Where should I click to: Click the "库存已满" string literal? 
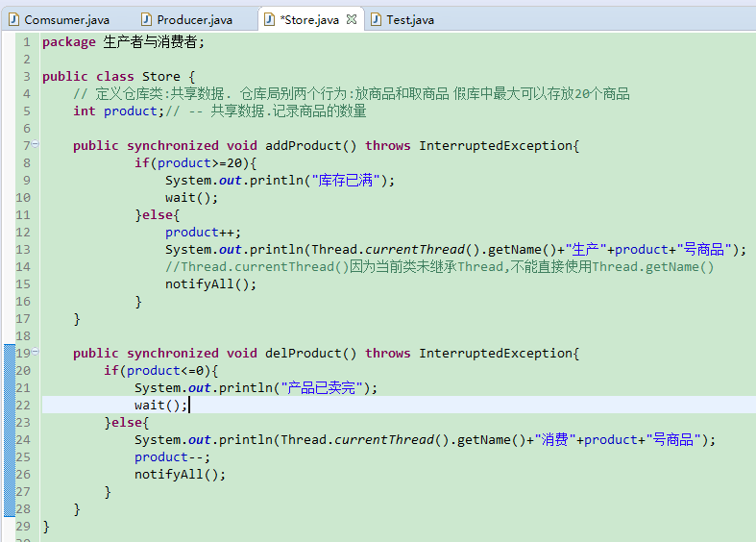pyautogui.click(x=346, y=181)
